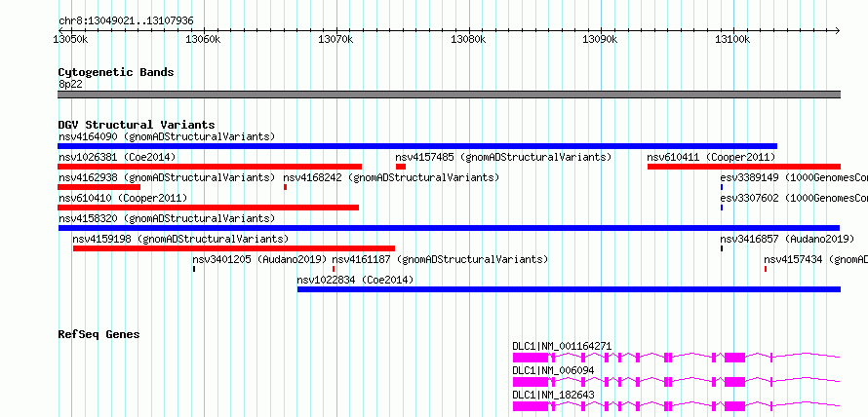Select the blue nsv4158320 variant bar
The width and height of the screenshot is (868, 417).
449,228
